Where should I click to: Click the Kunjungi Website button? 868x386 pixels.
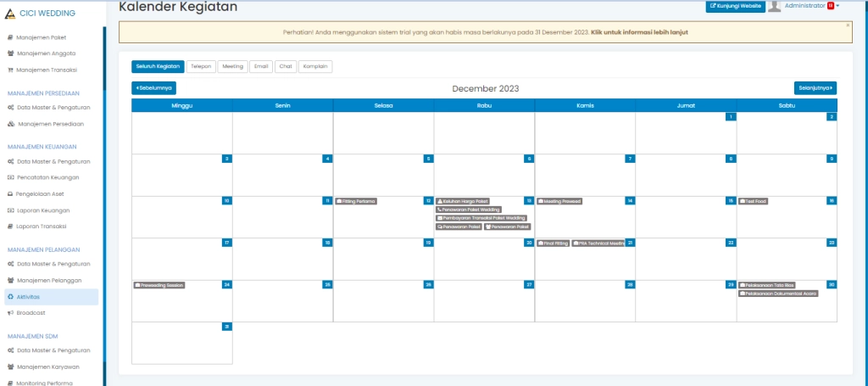[735, 7]
